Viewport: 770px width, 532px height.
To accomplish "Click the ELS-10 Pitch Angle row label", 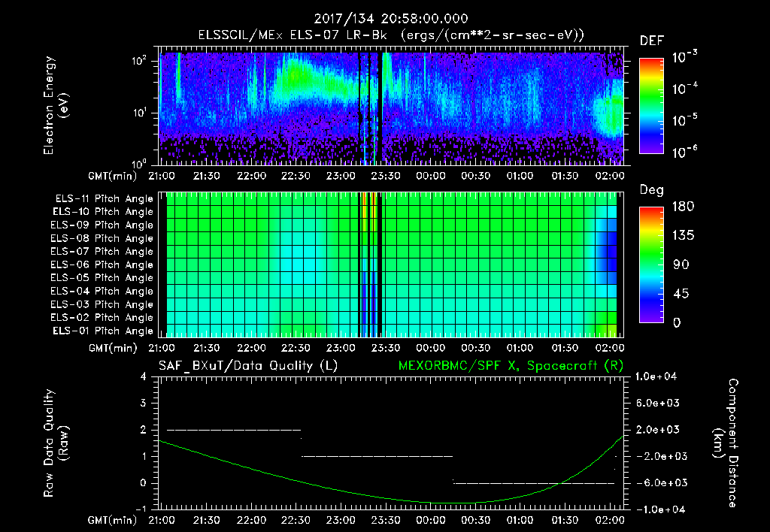I will pyautogui.click(x=103, y=212).
